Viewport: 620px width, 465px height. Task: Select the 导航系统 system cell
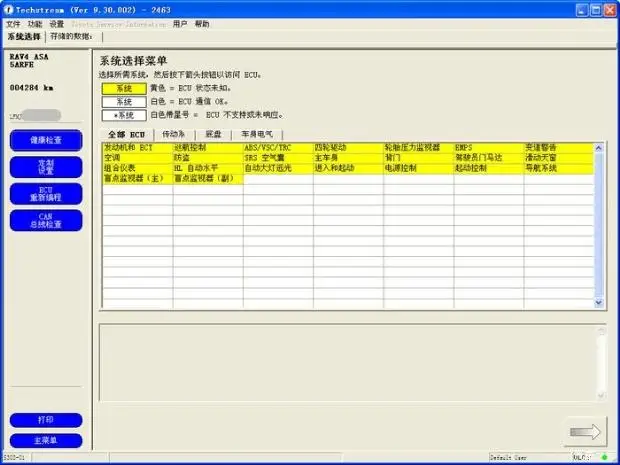[559, 168]
